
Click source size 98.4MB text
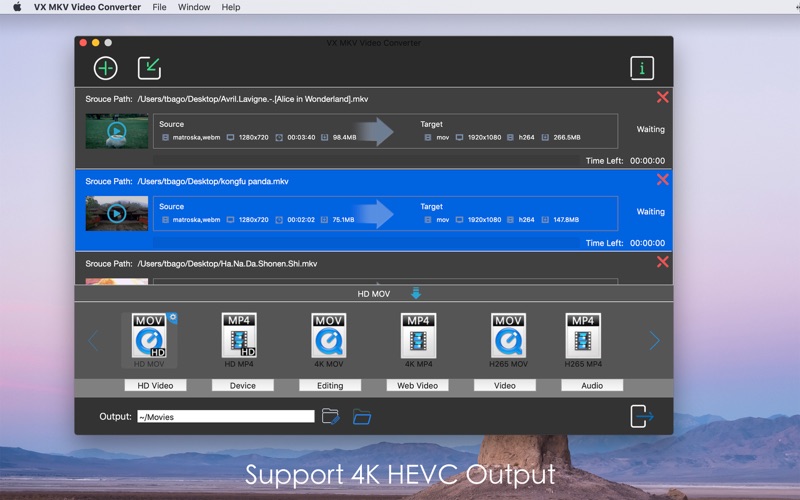[x=344, y=137]
